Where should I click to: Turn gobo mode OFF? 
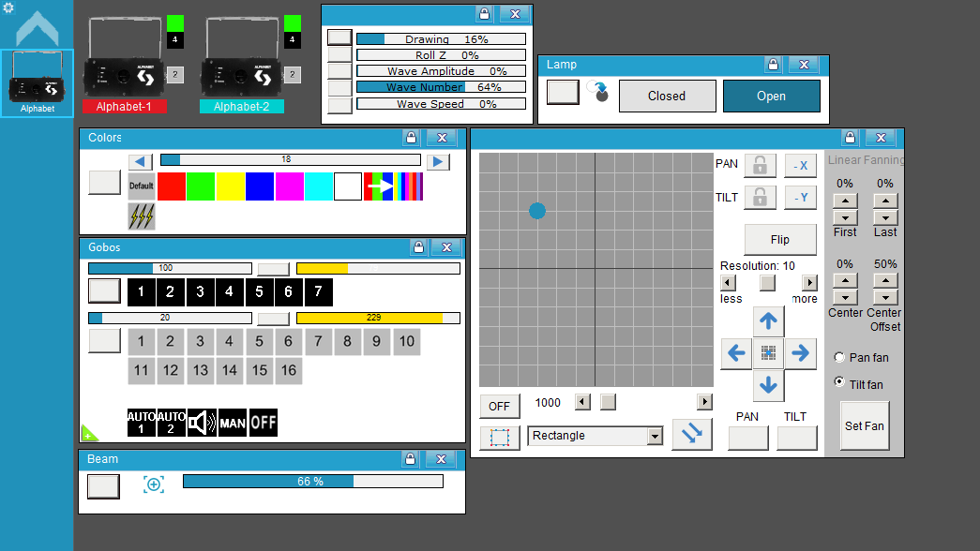click(264, 423)
